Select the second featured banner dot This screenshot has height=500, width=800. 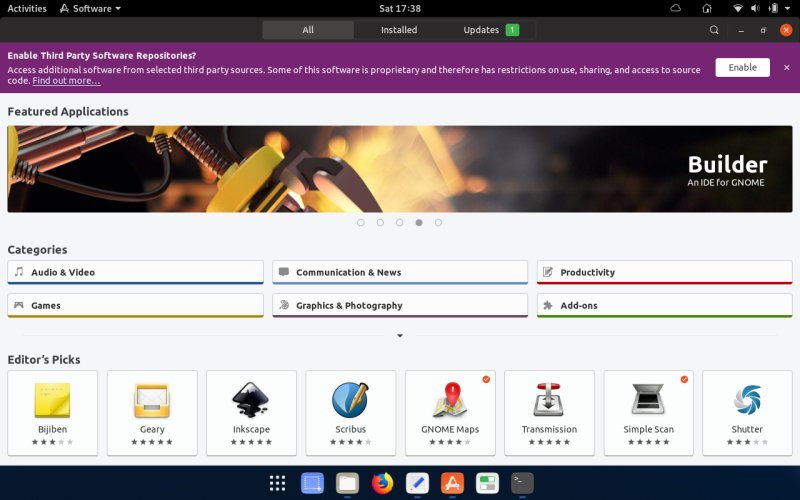tap(380, 222)
